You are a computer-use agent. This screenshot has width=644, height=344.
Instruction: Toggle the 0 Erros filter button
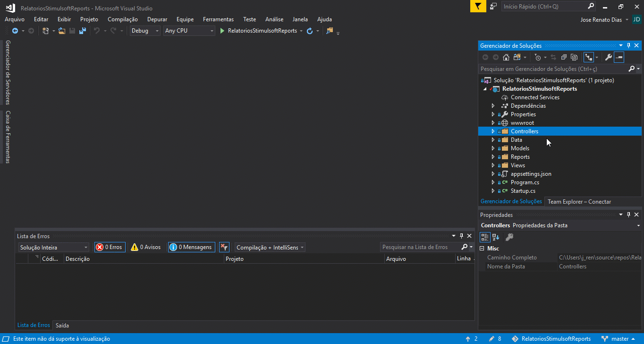110,247
